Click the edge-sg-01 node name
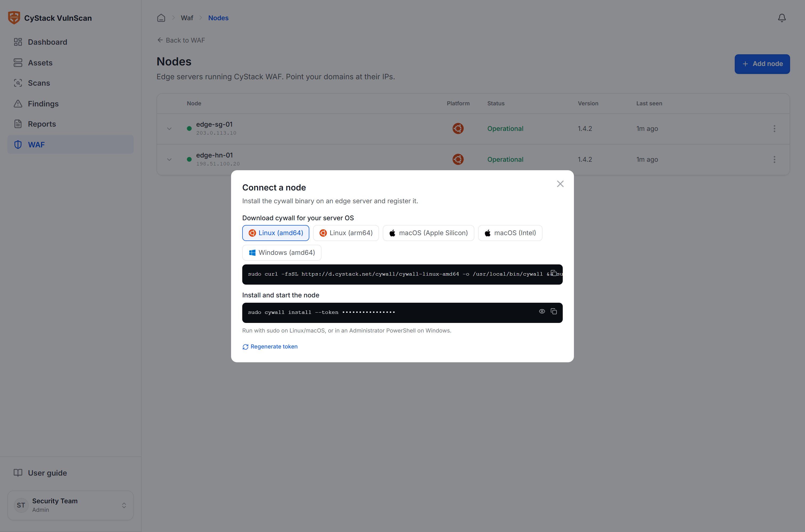This screenshot has width=805, height=532. [215, 124]
